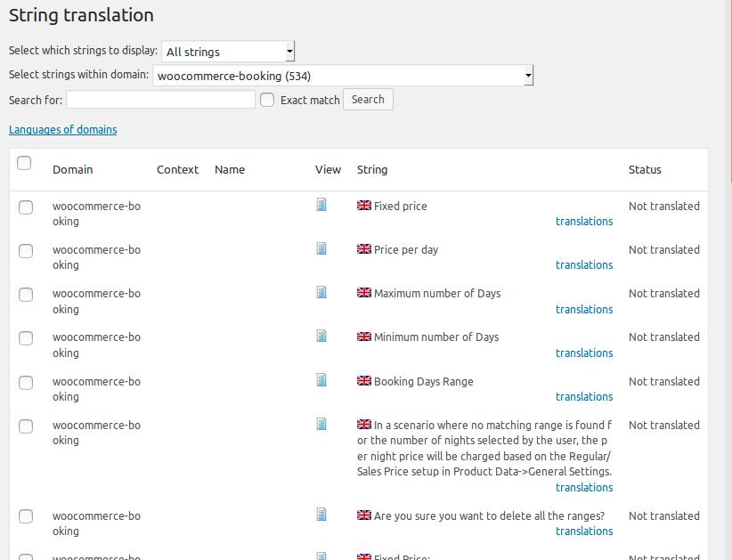Open translations link for Maximum number of Days

tap(583, 309)
